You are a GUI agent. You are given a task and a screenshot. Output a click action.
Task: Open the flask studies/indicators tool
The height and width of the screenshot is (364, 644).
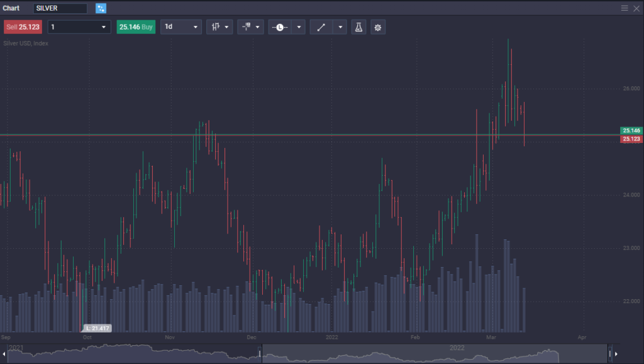point(358,27)
